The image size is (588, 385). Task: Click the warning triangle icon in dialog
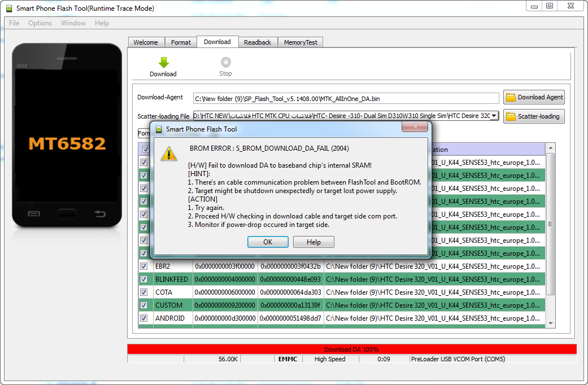(x=169, y=154)
